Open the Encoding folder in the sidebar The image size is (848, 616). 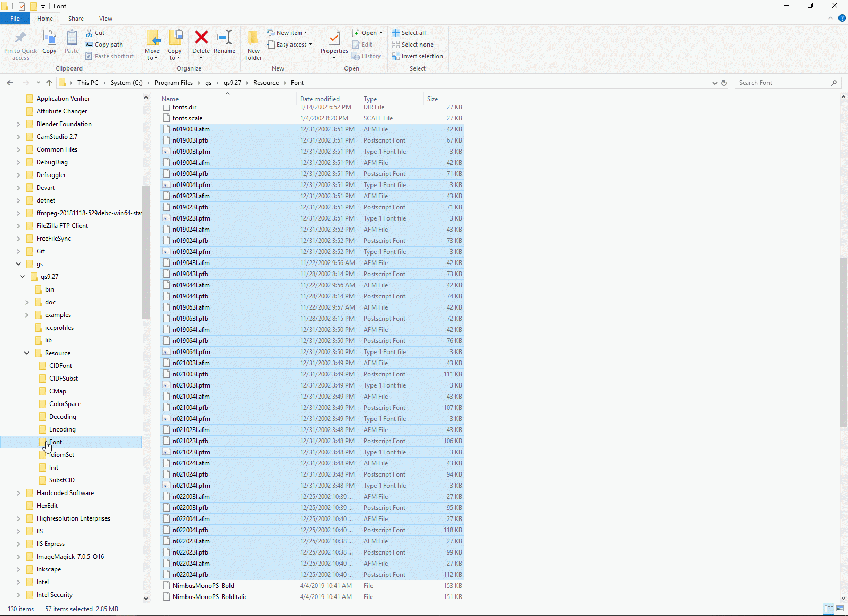pos(61,429)
